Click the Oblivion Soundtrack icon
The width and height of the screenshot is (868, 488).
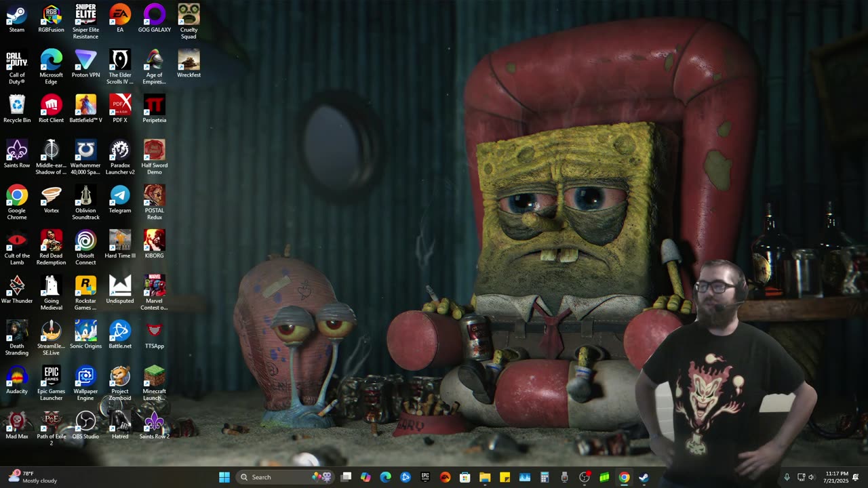pyautogui.click(x=85, y=203)
